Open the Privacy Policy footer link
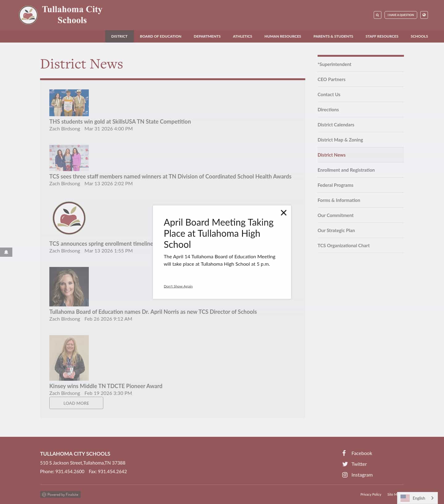 [371, 494]
